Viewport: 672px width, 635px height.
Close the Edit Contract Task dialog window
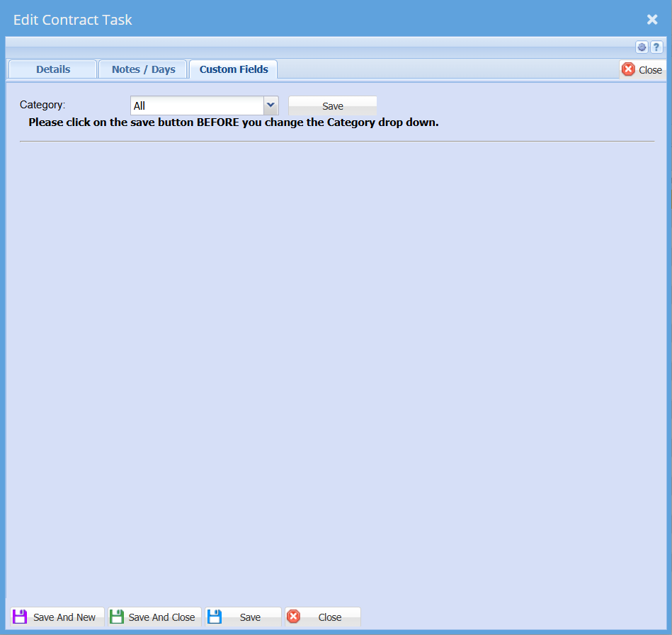point(652,19)
